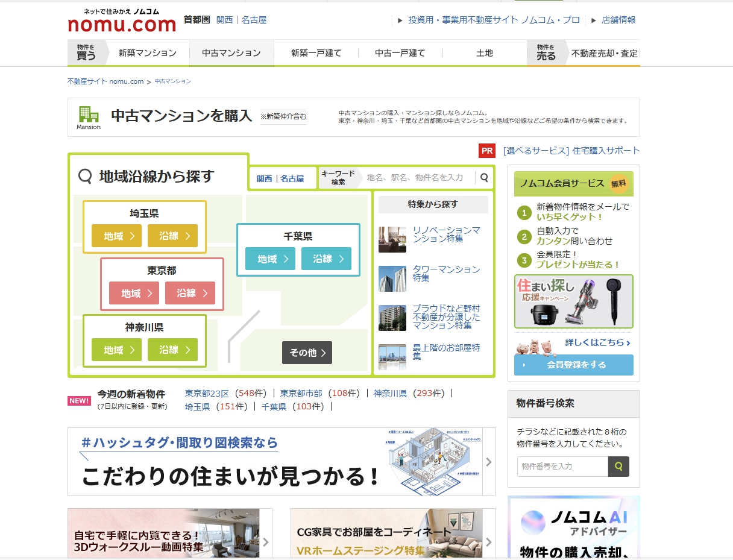Search Chiba by 地域
This screenshot has width=733, height=560.
(x=271, y=259)
